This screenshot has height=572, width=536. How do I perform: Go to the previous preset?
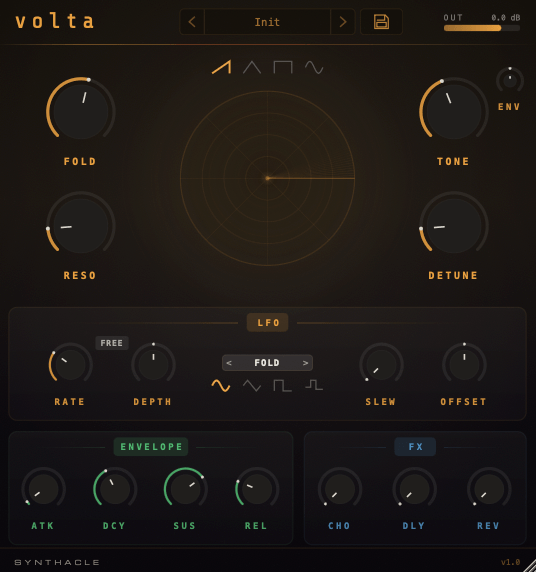tap(192, 22)
